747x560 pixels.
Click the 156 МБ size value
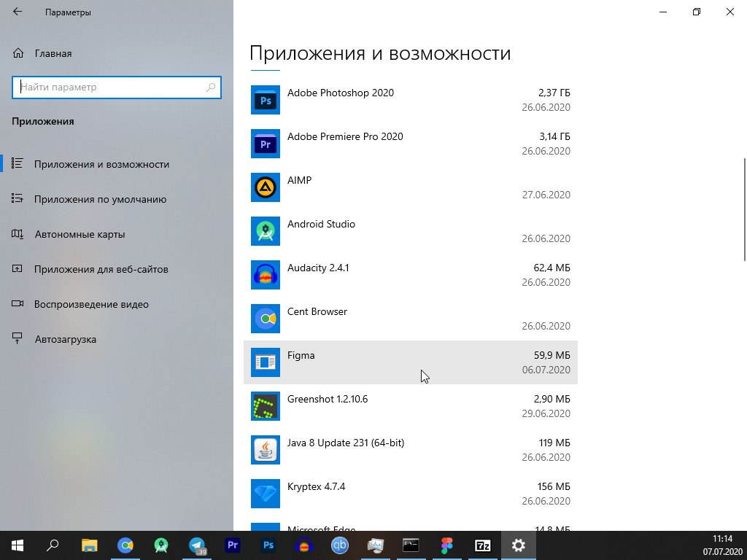click(554, 486)
